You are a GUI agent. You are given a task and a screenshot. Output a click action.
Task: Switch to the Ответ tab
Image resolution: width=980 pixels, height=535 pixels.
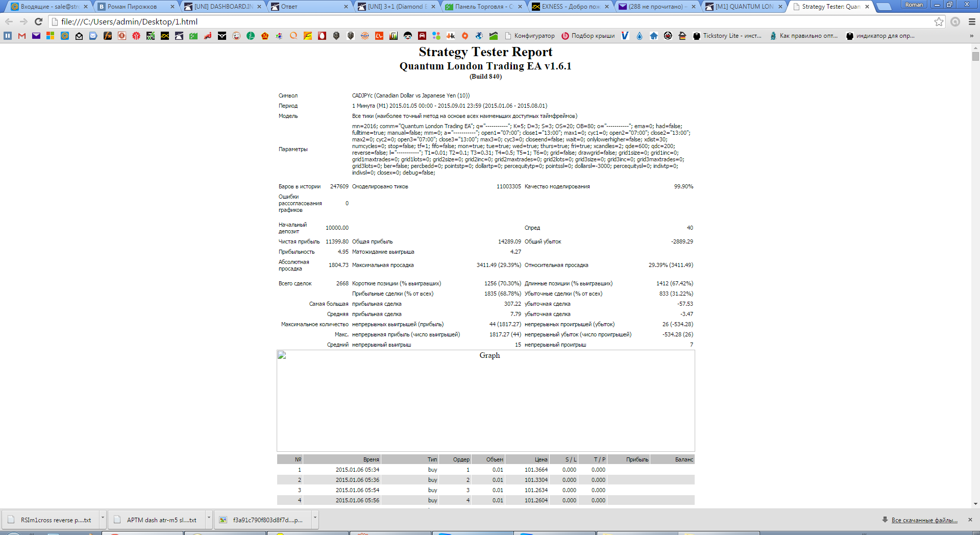tap(310, 7)
